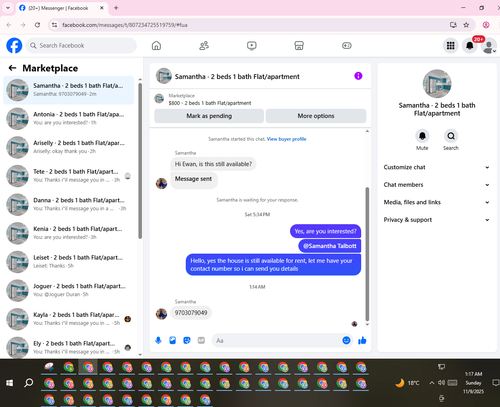Viewport: 500px width, 407px height.
Task: Open the Ariselly conversation
Action: coord(68,147)
